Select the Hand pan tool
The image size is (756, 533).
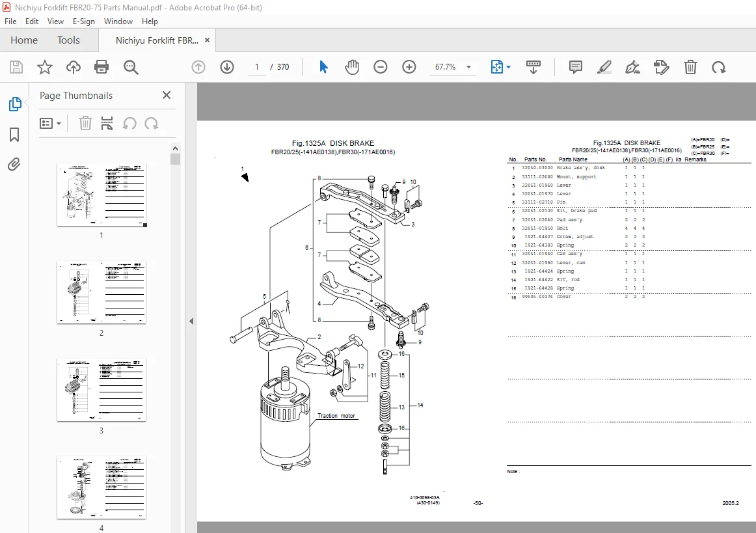352,67
